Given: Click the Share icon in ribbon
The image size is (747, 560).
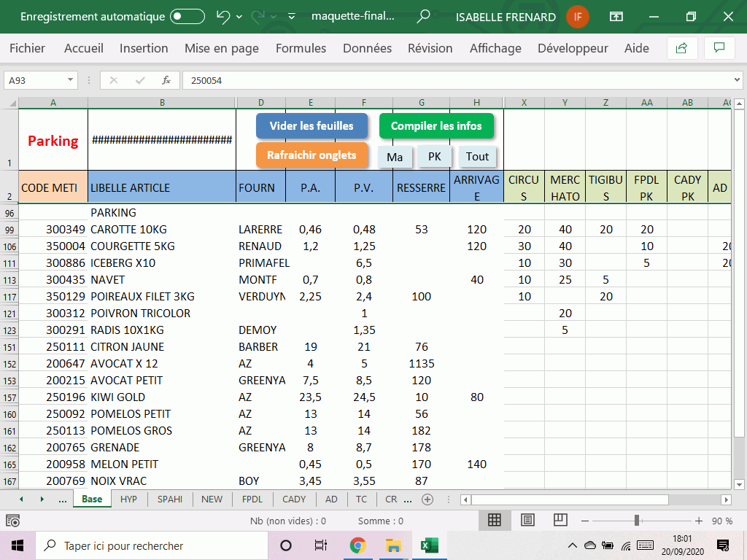Looking at the screenshot, I should [x=682, y=48].
